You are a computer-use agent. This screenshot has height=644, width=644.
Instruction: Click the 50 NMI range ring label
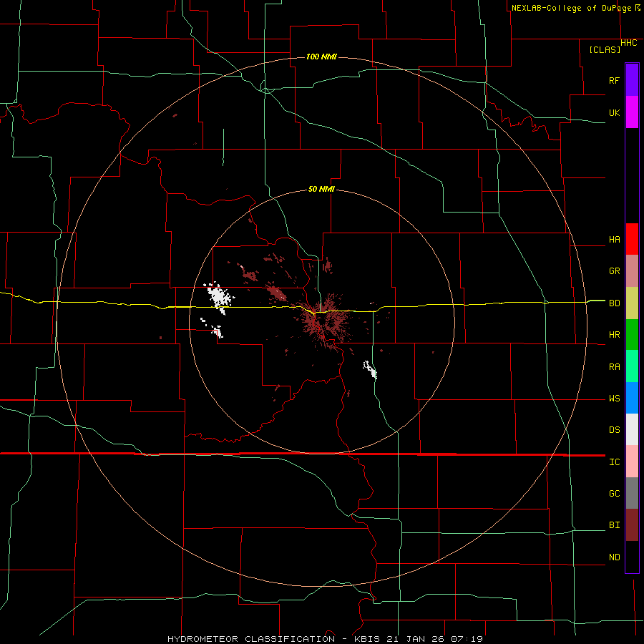coord(321,190)
